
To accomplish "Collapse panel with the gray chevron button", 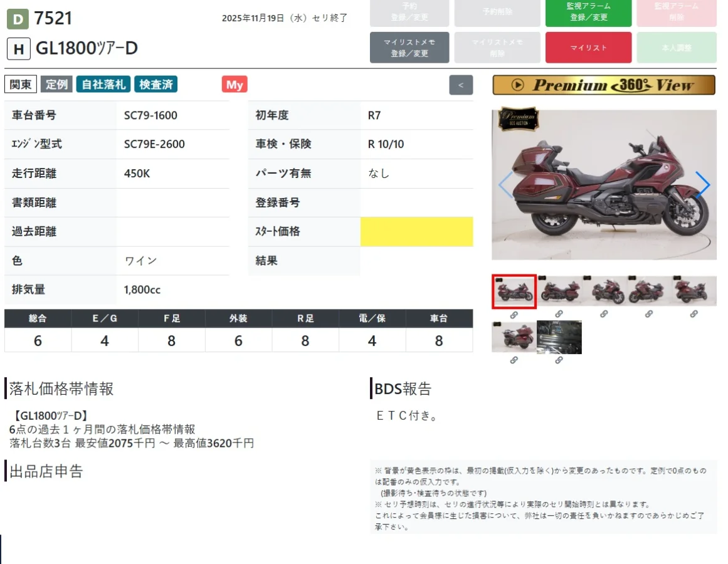I will (461, 85).
